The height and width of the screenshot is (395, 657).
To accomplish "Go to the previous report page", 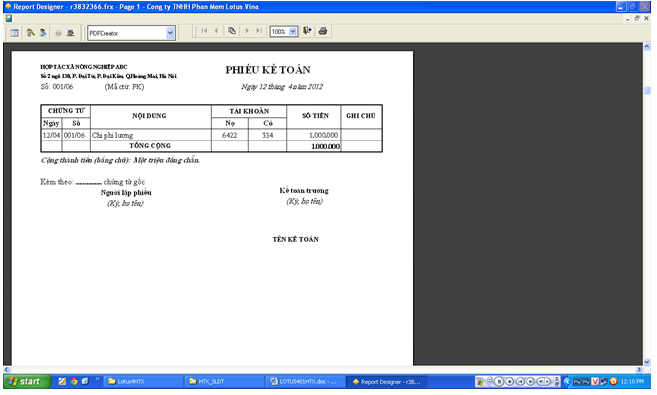I will (217, 31).
